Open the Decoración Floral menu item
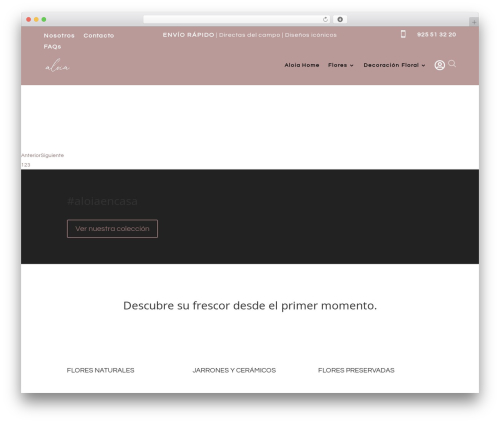 pos(391,65)
